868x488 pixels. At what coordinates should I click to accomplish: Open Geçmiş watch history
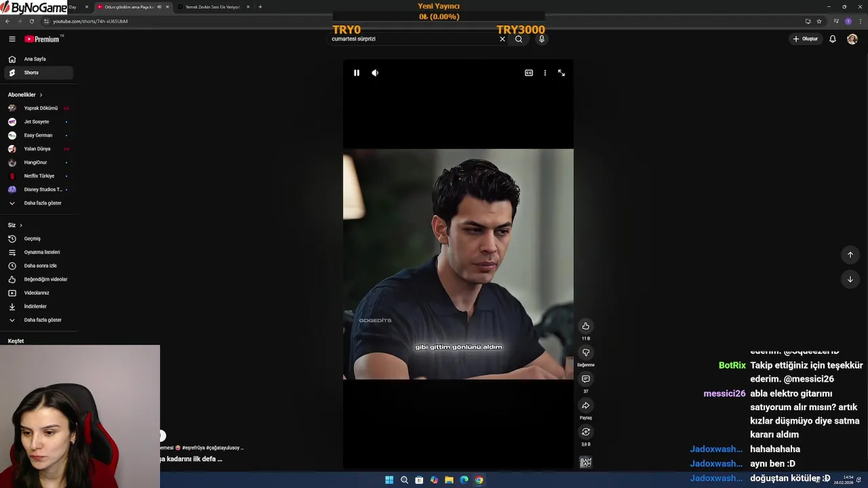point(39,239)
